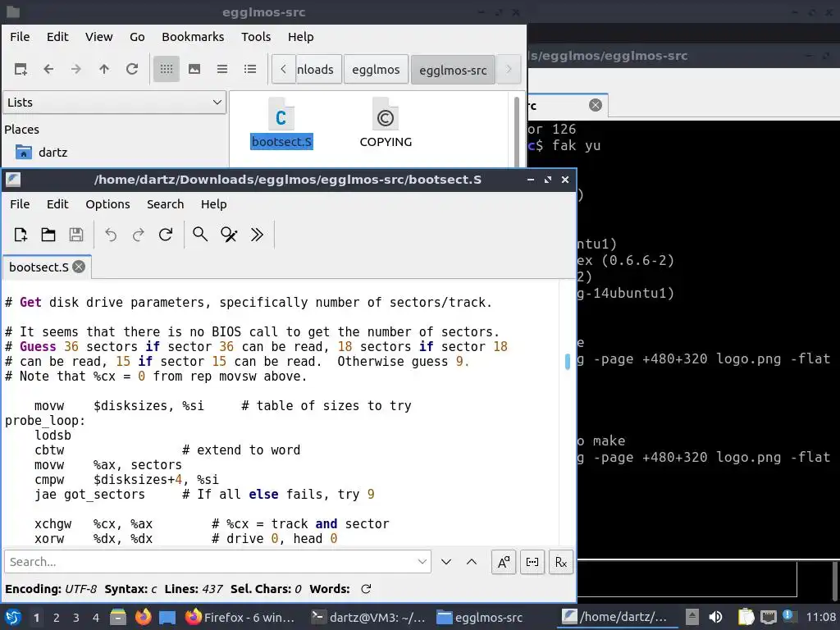Viewport: 840px width, 630px height.
Task: Create new document in text editor
Action: (x=21, y=235)
